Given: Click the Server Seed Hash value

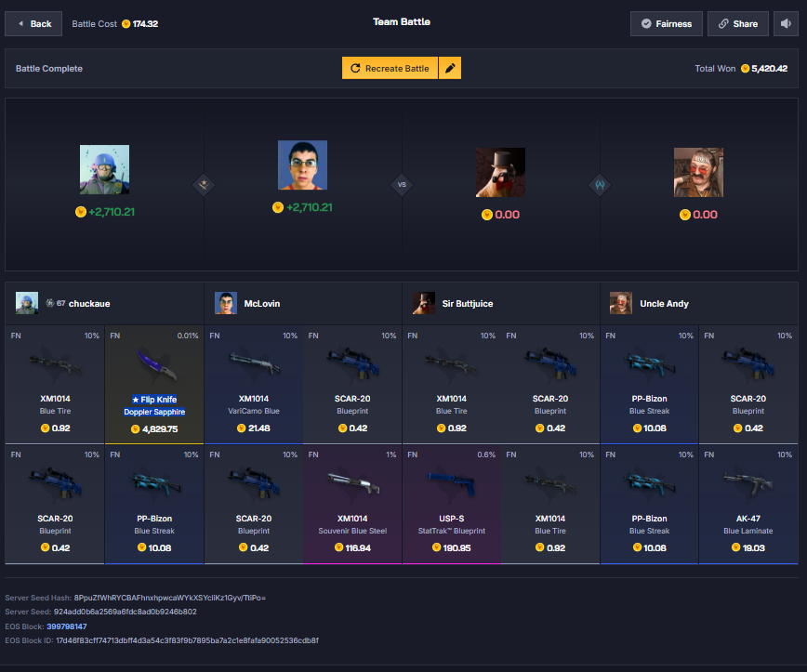Looking at the screenshot, I should [170, 598].
